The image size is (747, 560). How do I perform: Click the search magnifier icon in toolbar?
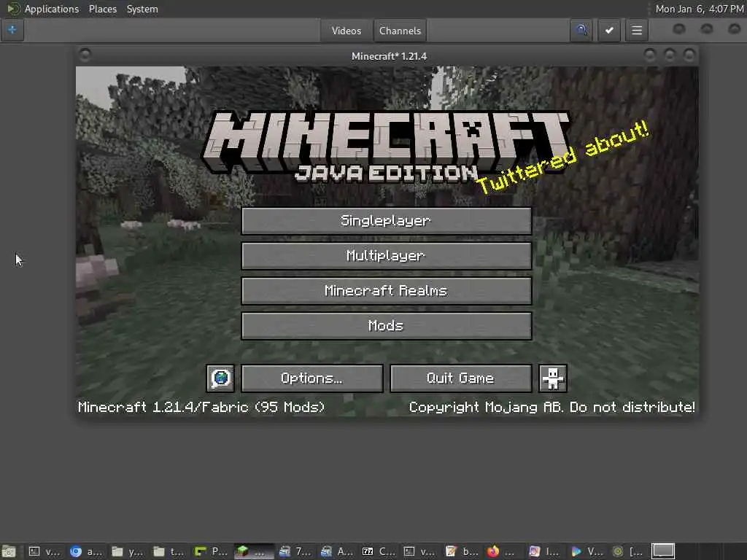point(581,31)
